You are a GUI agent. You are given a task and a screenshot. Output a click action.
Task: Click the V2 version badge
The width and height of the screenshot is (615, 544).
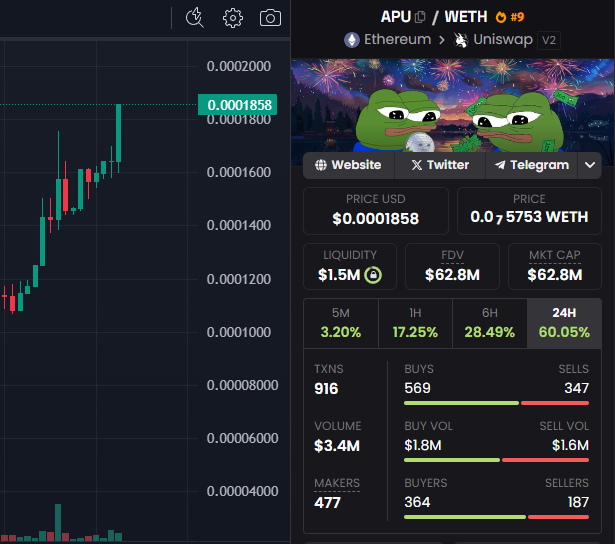549,40
